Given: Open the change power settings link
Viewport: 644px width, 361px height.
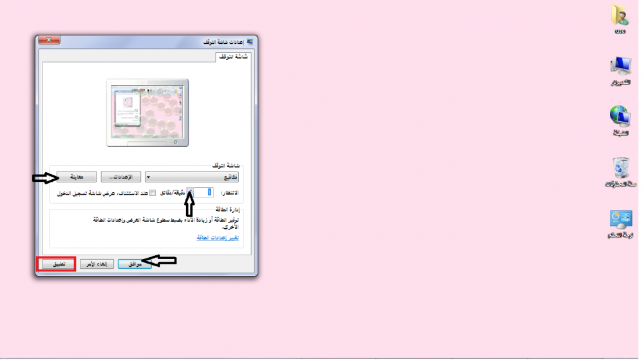Looking at the screenshot, I should click(217, 238).
